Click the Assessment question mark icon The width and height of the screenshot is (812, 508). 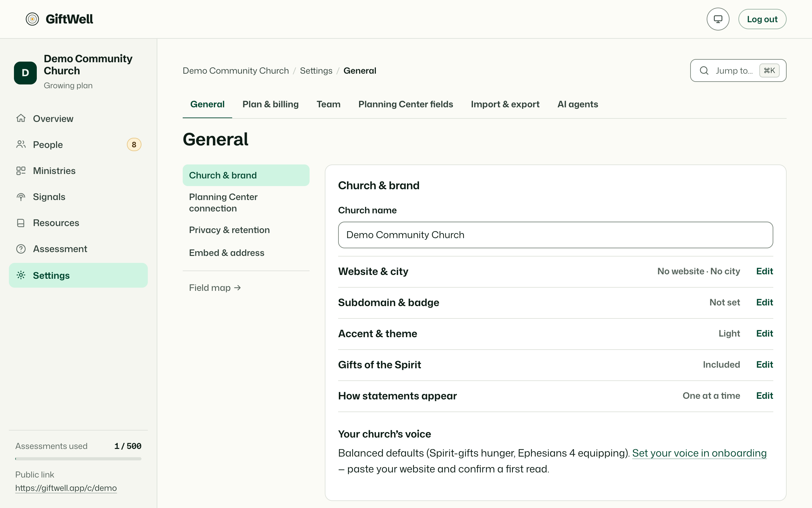click(21, 249)
